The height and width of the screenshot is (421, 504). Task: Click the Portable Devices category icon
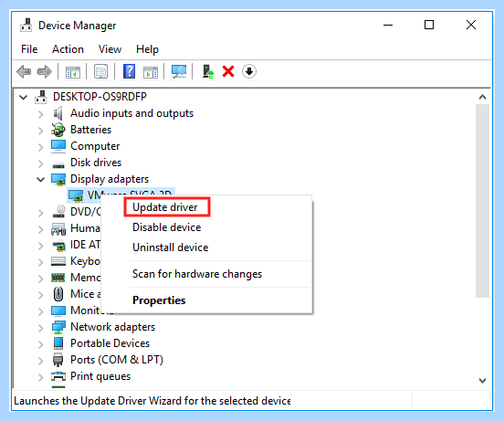(58, 343)
